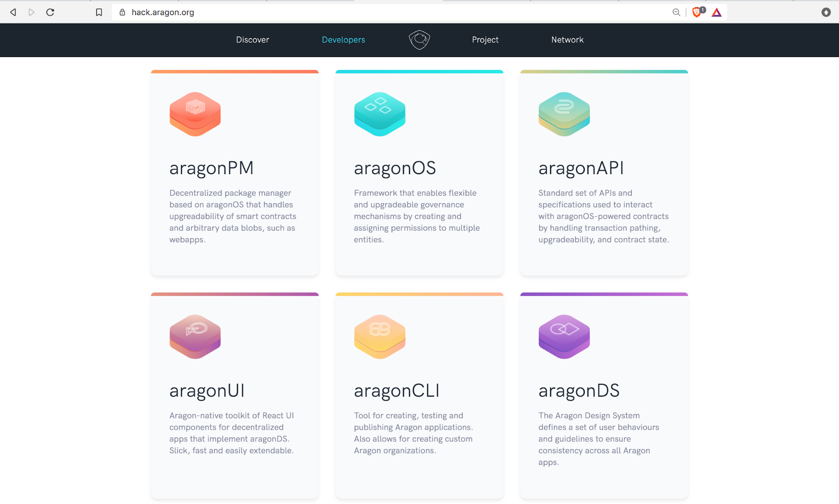
Task: Open the aragonUI title link
Action: pos(207,391)
